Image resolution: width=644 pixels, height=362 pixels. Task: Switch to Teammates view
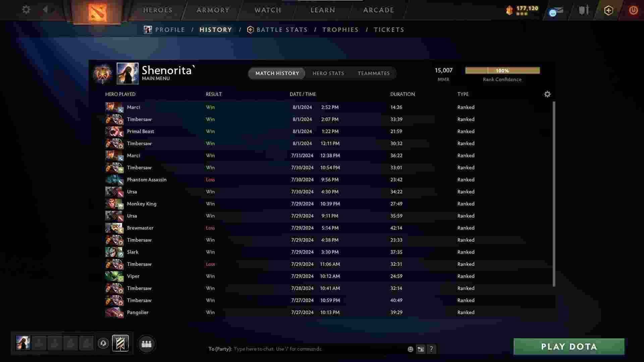374,73
